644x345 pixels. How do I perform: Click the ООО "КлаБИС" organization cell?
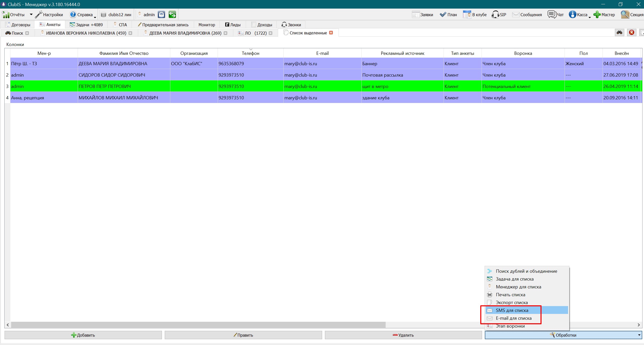(194, 64)
